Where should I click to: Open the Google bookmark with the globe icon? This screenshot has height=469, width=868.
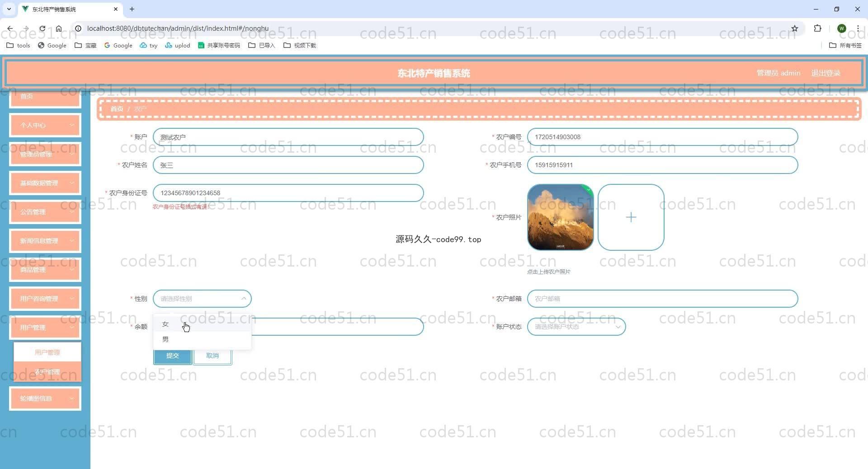tap(52, 45)
